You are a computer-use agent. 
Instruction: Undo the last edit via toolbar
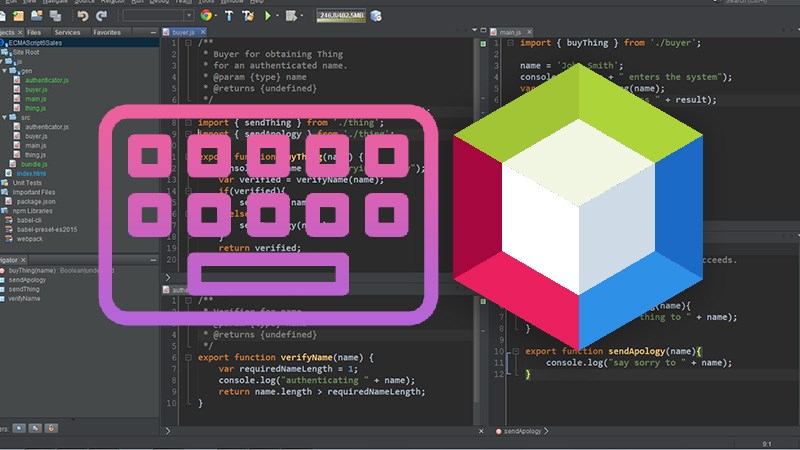click(x=83, y=16)
